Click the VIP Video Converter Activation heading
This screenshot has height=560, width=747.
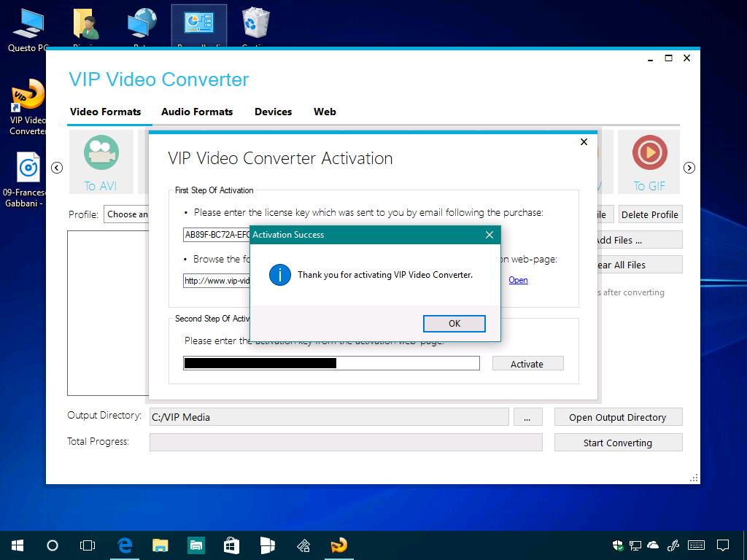click(x=281, y=158)
